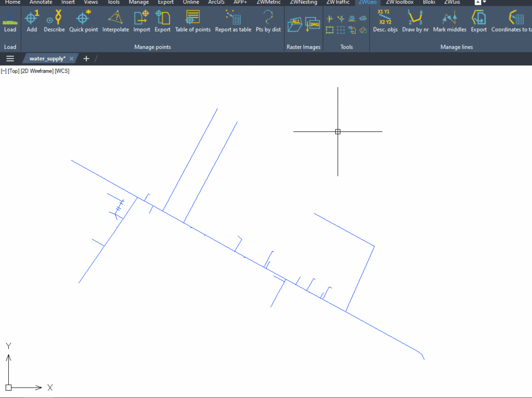Click the ALL folder raster images icon

295,24
